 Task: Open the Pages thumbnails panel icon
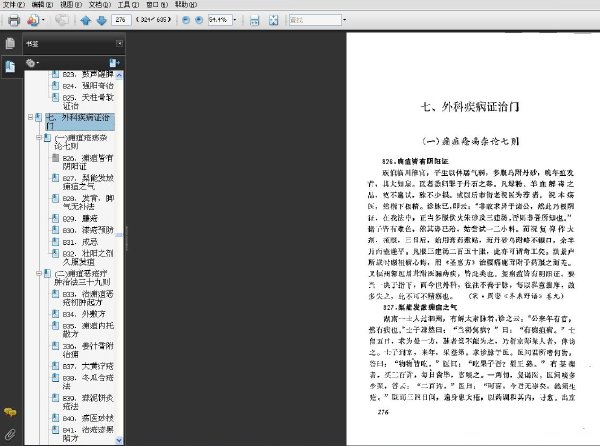pyautogui.click(x=10, y=43)
